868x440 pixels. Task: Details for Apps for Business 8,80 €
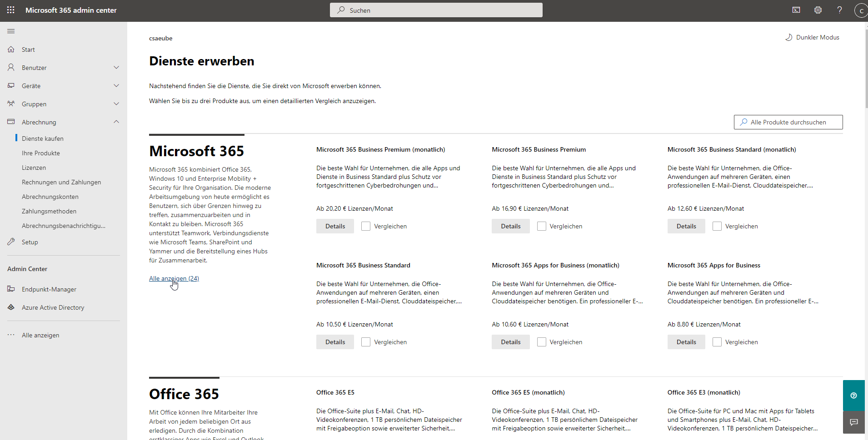tap(686, 342)
